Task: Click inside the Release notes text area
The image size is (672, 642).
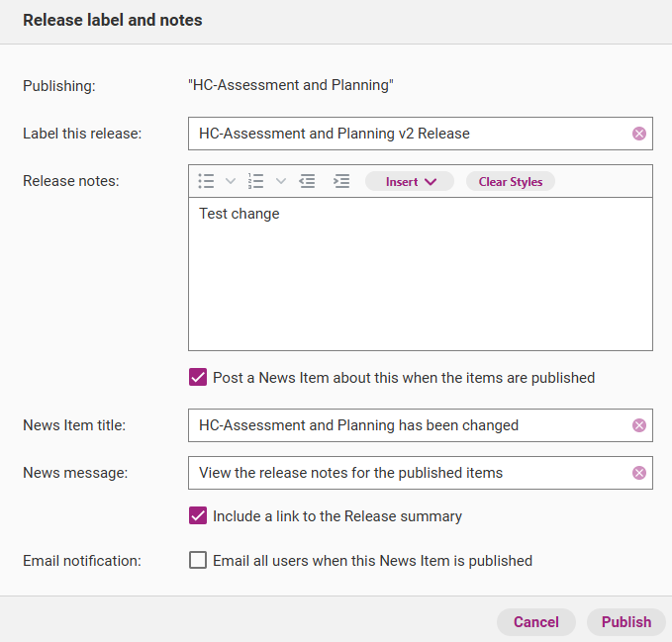Action: tap(420, 277)
